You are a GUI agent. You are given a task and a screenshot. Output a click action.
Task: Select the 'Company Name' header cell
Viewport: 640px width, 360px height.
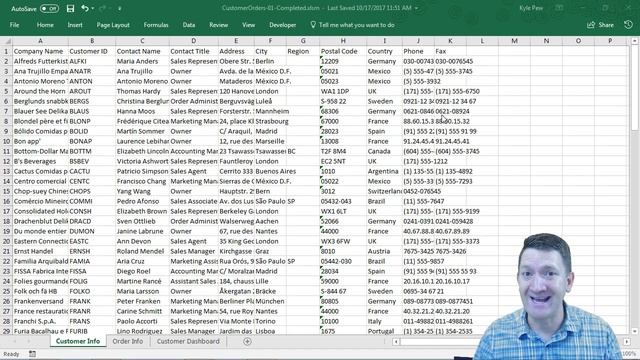[x=40, y=51]
